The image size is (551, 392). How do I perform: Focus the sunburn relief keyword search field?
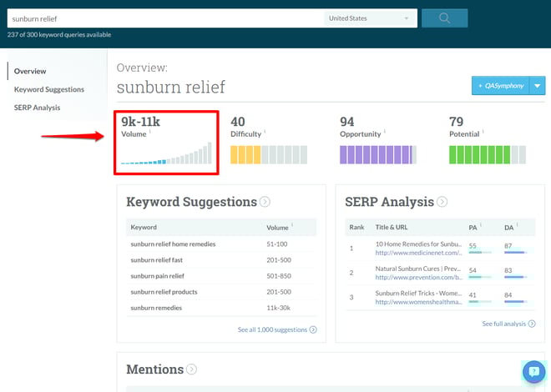165,18
